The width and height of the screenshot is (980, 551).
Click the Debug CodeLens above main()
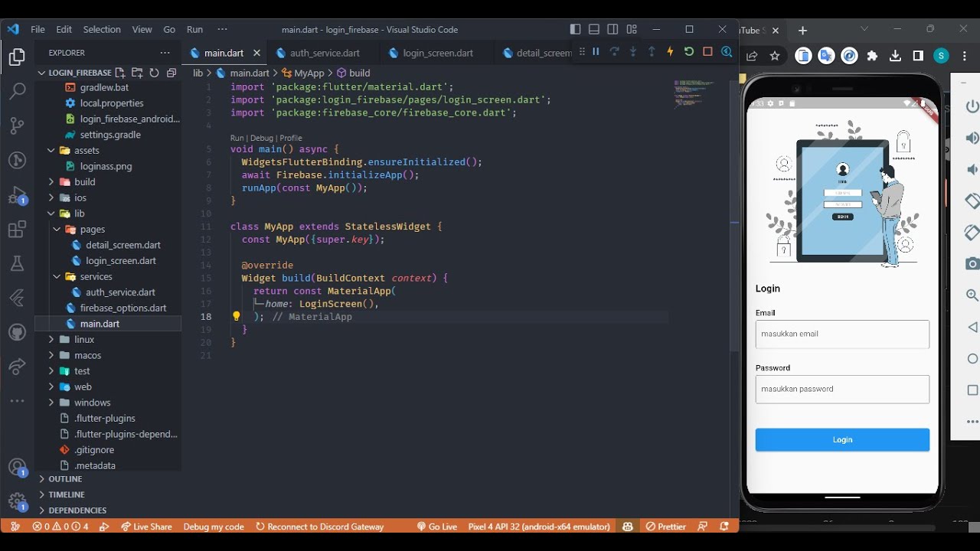tap(262, 139)
